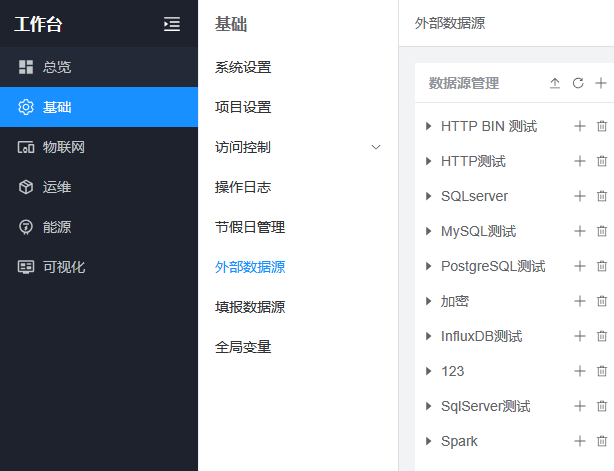Collapse the sidebar using the menu-fold icon
The width and height of the screenshot is (614, 471).
tap(172, 24)
